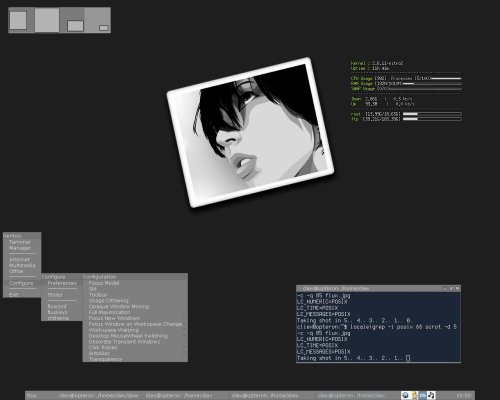The width and height of the screenshot is (500, 400).
Task: Open Preferences in the Configure menu
Action: coord(62,283)
